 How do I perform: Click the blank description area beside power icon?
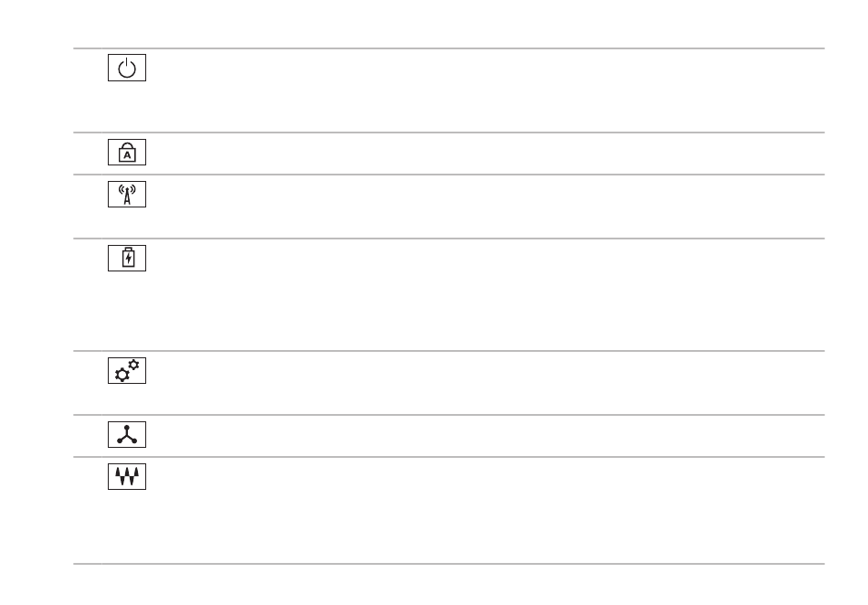point(487,90)
